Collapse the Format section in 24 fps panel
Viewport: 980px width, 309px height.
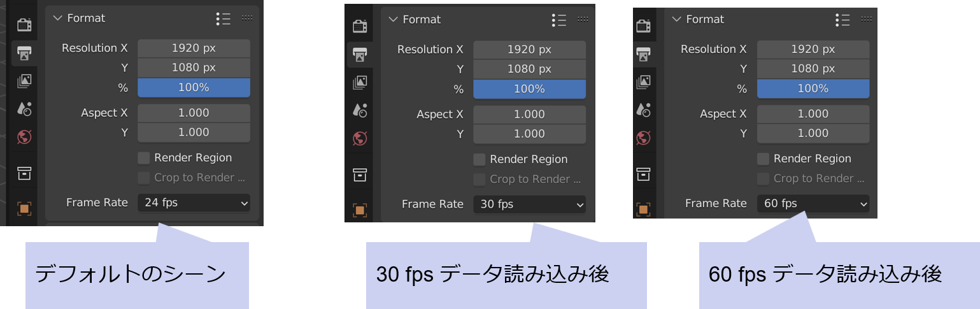(58, 18)
